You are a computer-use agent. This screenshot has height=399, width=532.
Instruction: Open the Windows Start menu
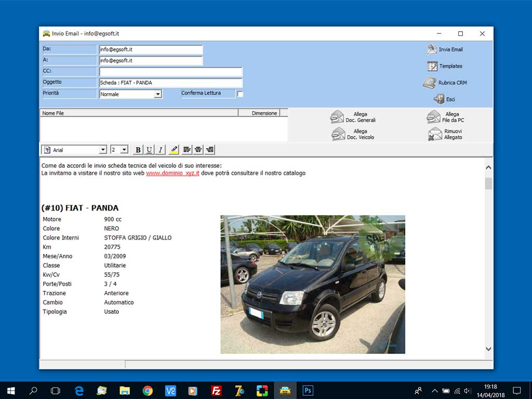coord(11,391)
